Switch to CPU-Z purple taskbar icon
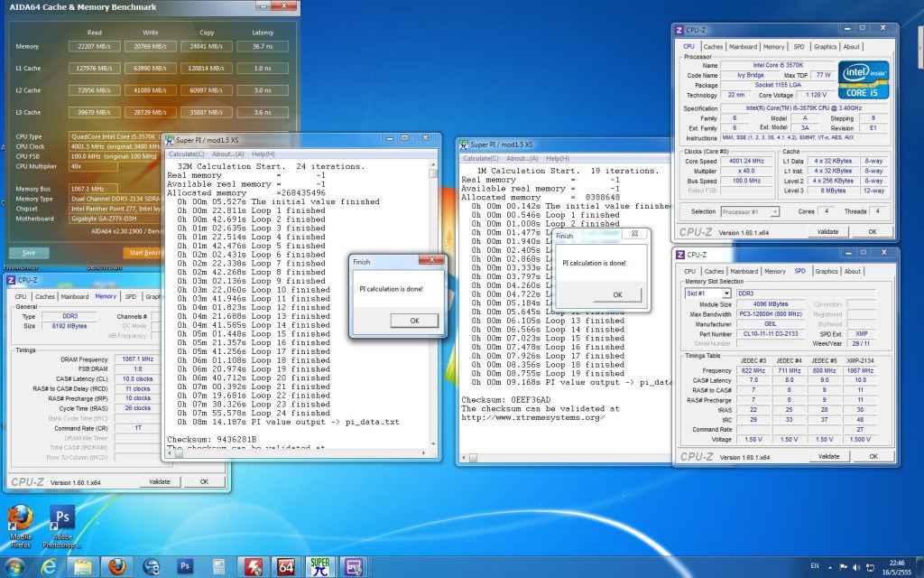This screenshot has width=924, height=578. (x=354, y=567)
